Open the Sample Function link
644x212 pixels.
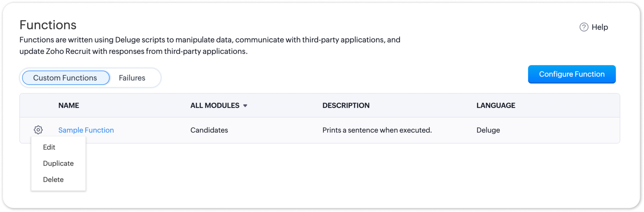[x=86, y=130]
